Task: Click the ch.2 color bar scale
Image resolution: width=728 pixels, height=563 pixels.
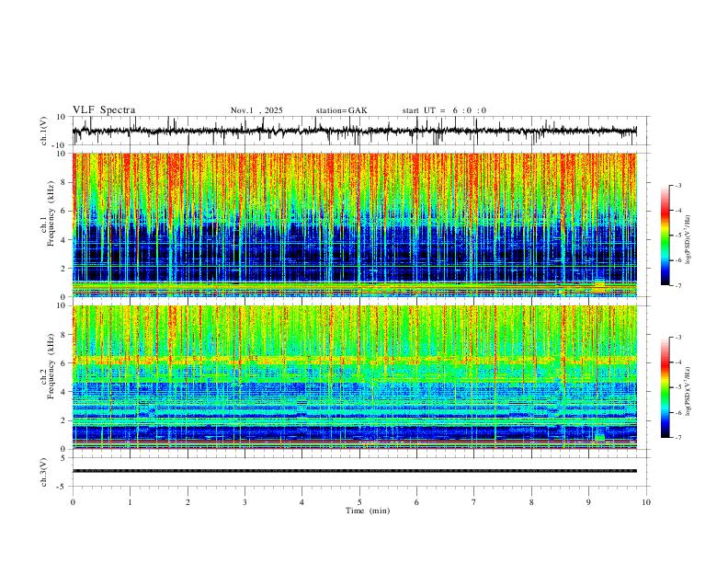Action: tap(665, 387)
